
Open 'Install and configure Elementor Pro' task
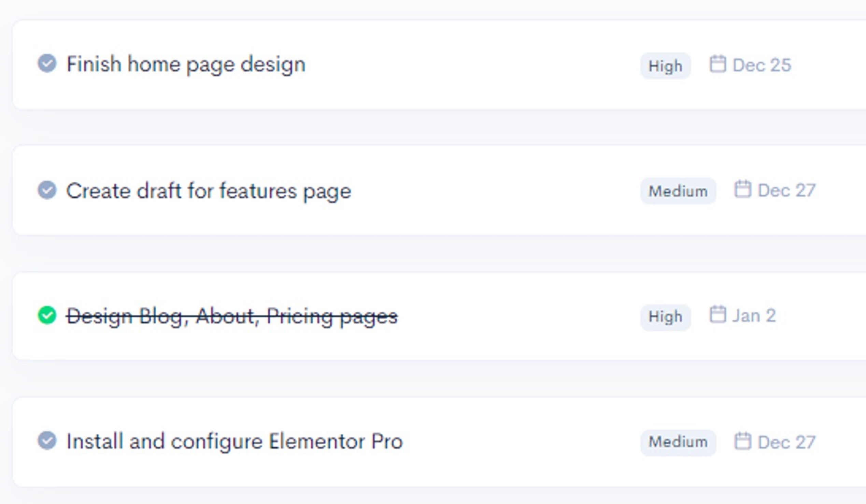235,441
